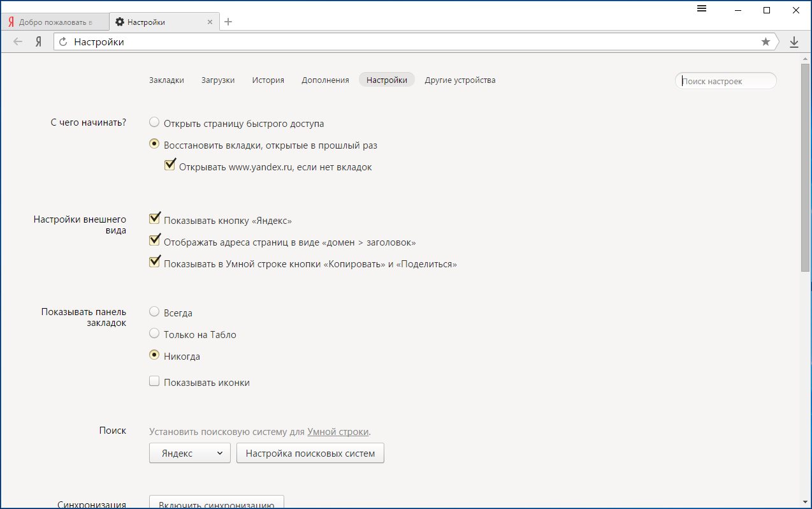This screenshot has width=812, height=509.
Task: Click the Yandex «Я» home button
Action: [x=39, y=42]
